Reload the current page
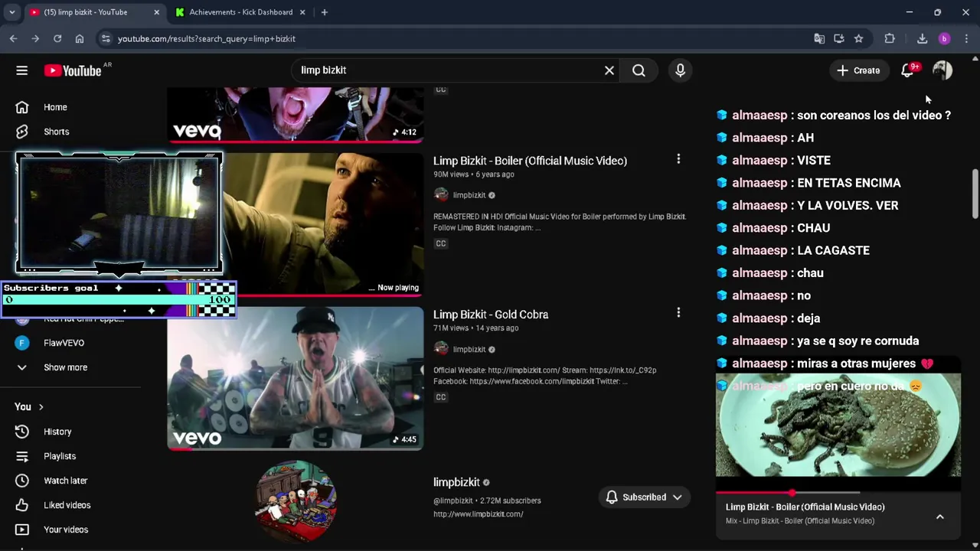 tap(57, 38)
